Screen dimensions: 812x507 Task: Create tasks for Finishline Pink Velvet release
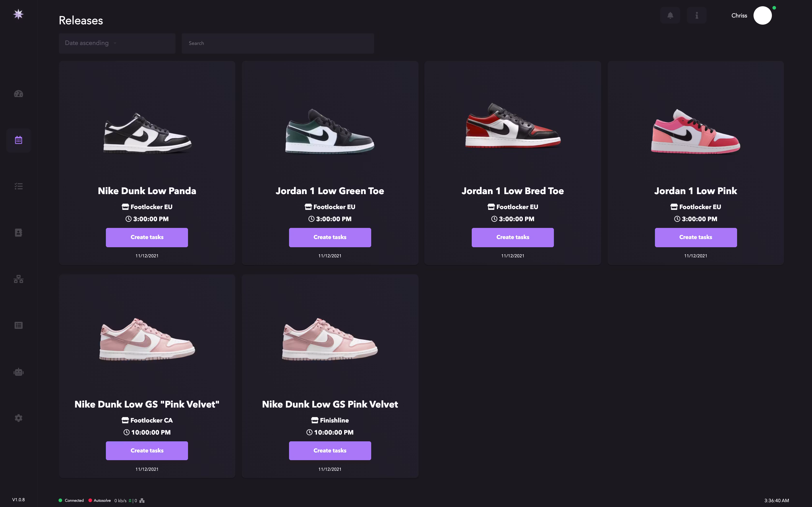pos(330,451)
